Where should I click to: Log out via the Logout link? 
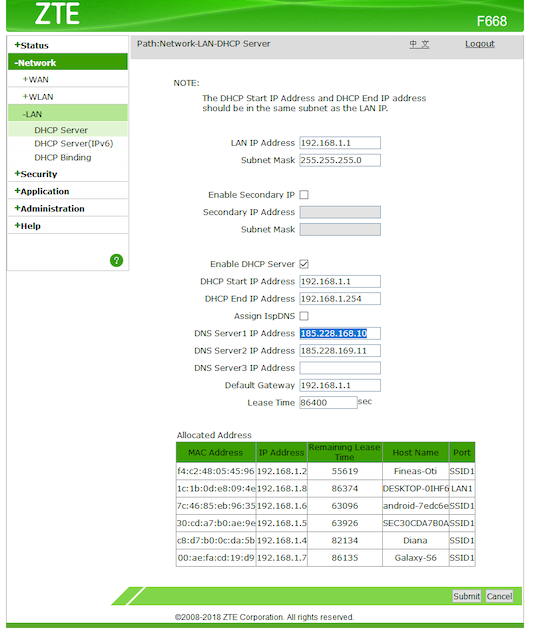(480, 44)
